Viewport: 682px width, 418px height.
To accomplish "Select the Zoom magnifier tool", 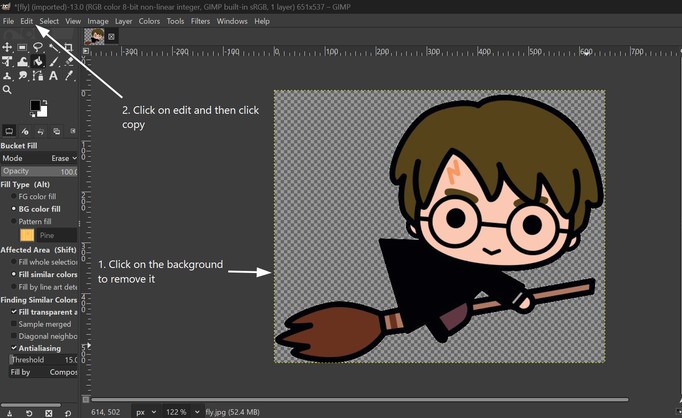I will (7, 90).
